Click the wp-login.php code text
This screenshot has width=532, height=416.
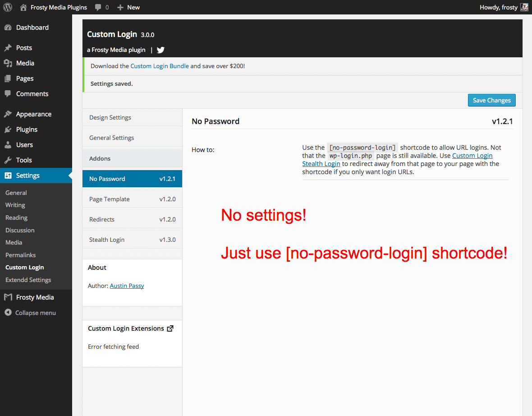(x=351, y=156)
